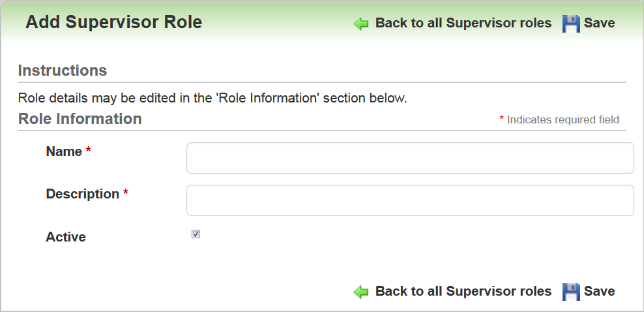Click the Description field label
The image size is (644, 312).
click(82, 194)
